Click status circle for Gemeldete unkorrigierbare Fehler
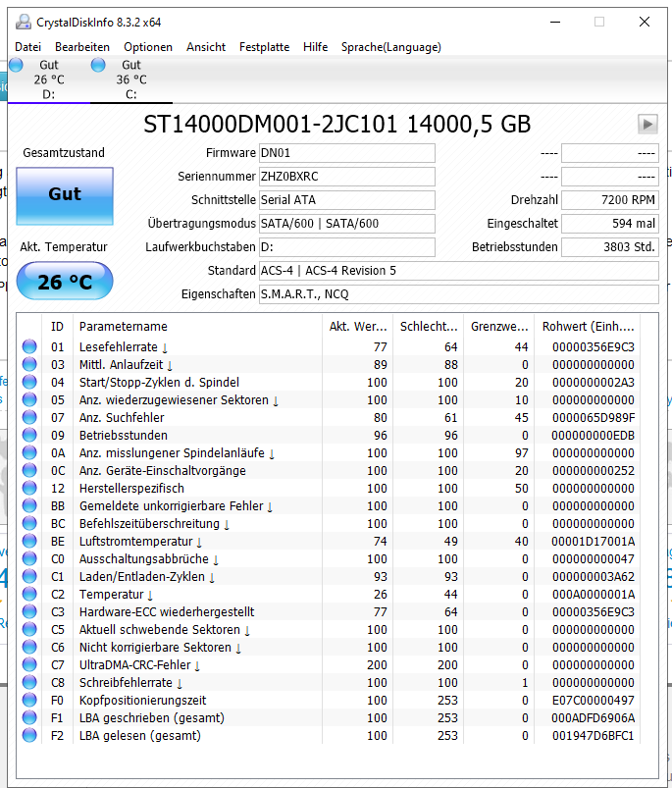This screenshot has height=788, width=672. (29, 505)
